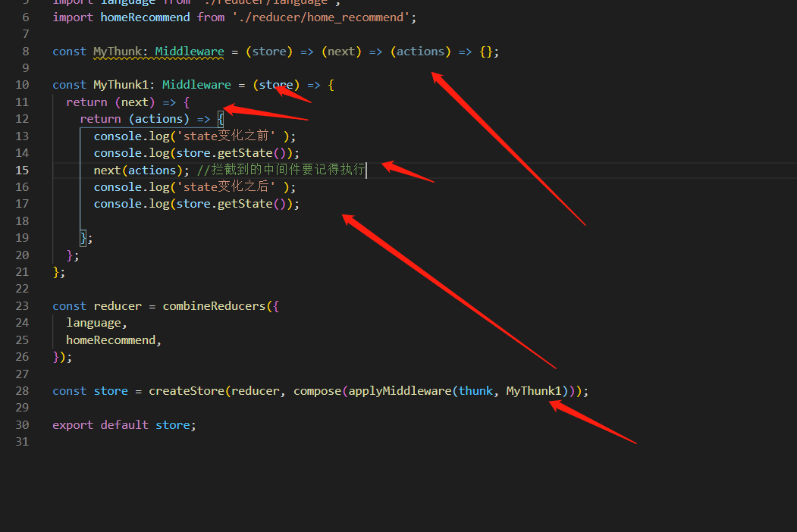Click the language, entry on line 24

[x=96, y=323]
